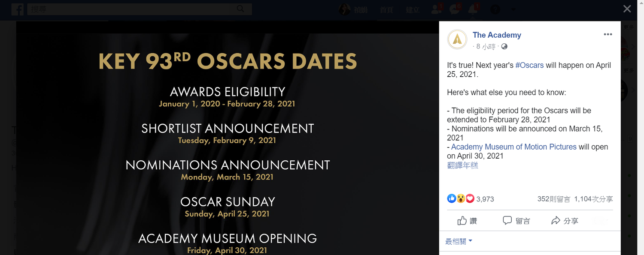The image size is (644, 255).
Task: Expand the account dropdown arrow in top bar
Action: [513, 9]
